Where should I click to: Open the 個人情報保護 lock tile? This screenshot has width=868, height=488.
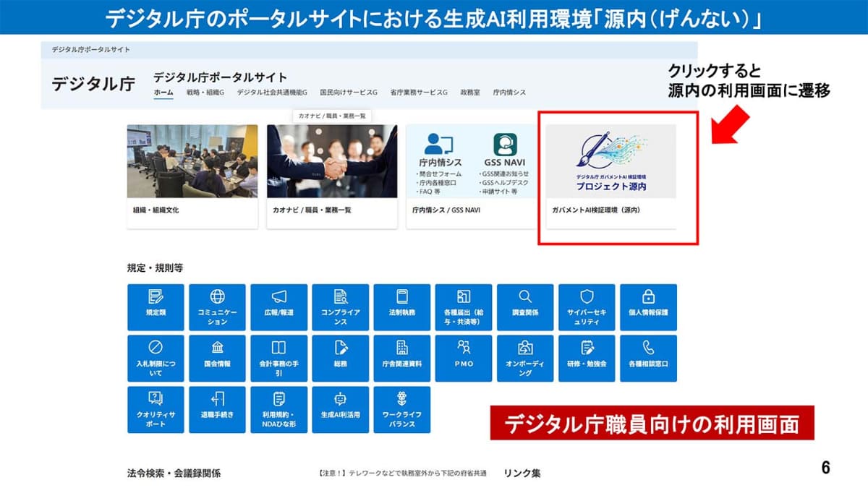point(649,307)
